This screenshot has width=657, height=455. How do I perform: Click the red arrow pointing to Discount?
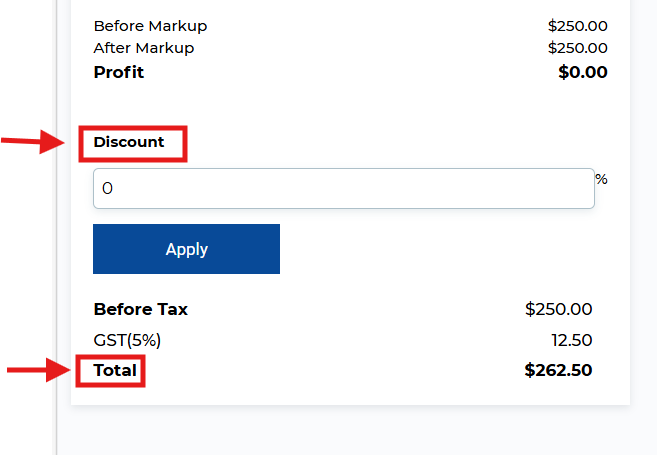[x=34, y=143]
